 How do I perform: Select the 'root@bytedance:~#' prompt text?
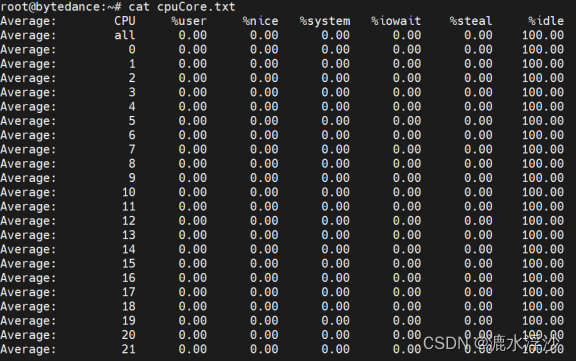(61, 7)
